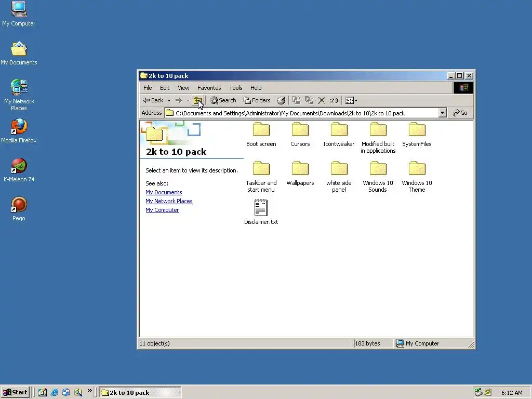The height and width of the screenshot is (399, 532).
Task: Open the Help menu
Action: click(256, 88)
